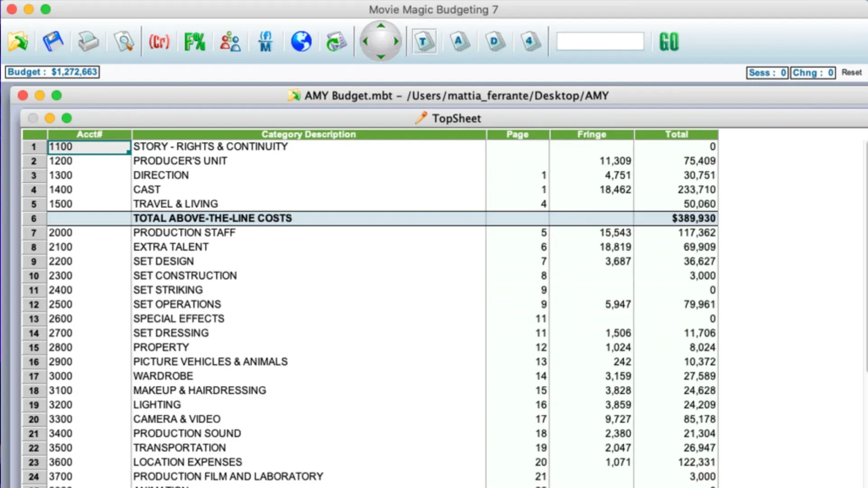Open the Groups people icon
The width and height of the screenshot is (868, 488).
(x=230, y=42)
